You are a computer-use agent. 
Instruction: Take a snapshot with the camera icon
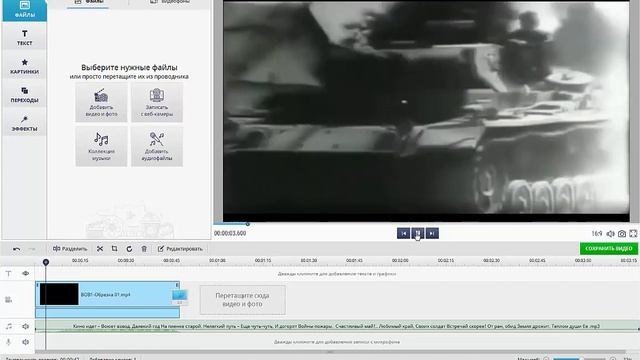(622, 233)
